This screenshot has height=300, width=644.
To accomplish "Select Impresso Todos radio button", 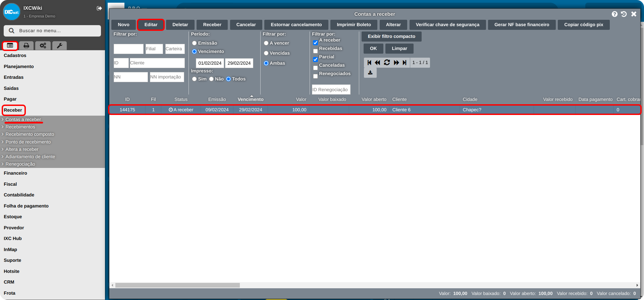I will (x=228, y=79).
